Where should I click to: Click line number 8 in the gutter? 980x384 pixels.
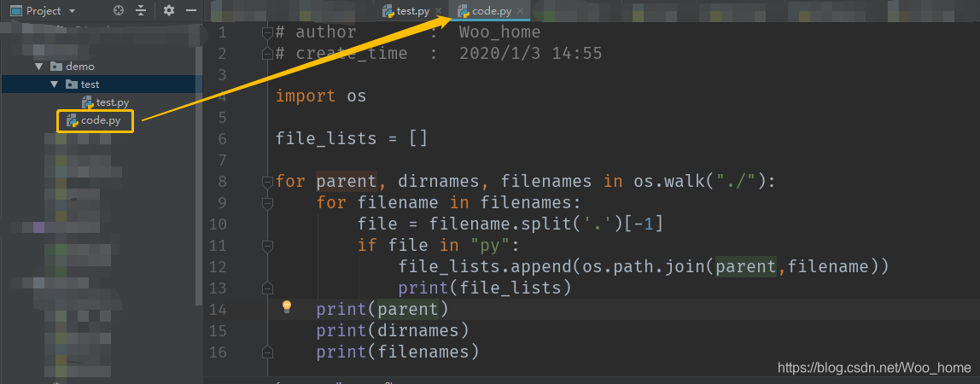[223, 182]
